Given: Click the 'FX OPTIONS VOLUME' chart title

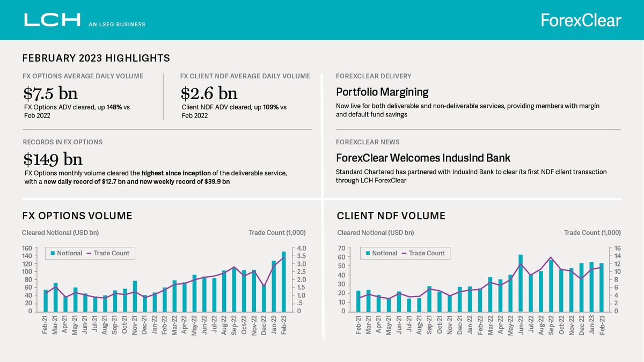Looking at the screenshot, I should pyautogui.click(x=77, y=216).
